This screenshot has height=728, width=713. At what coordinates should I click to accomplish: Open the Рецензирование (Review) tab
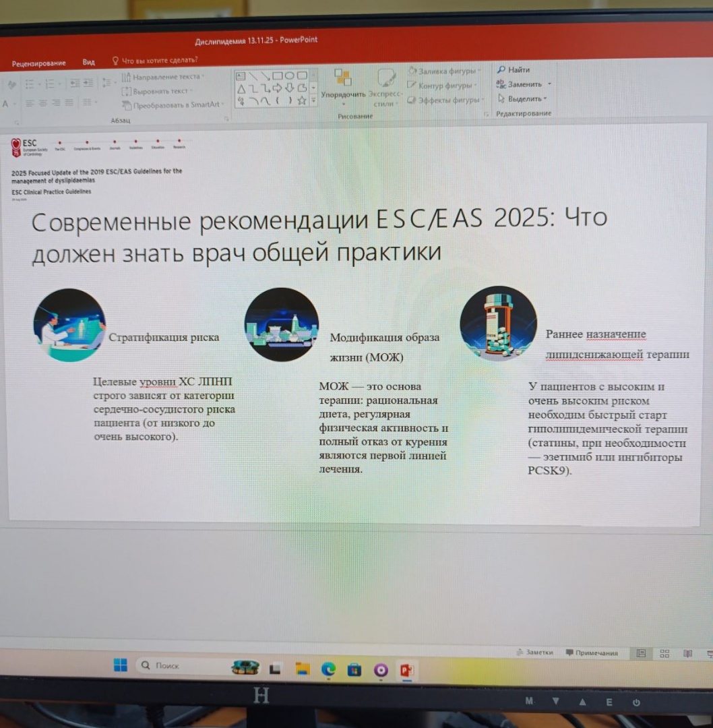(38, 63)
